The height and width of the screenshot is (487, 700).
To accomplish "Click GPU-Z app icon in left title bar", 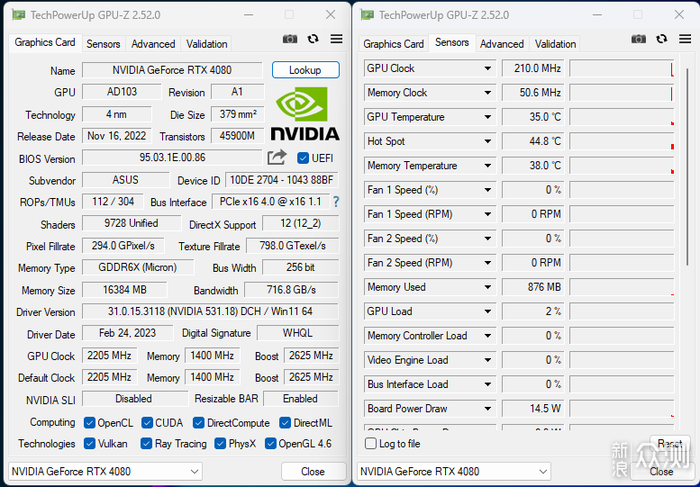I will tap(18, 15).
